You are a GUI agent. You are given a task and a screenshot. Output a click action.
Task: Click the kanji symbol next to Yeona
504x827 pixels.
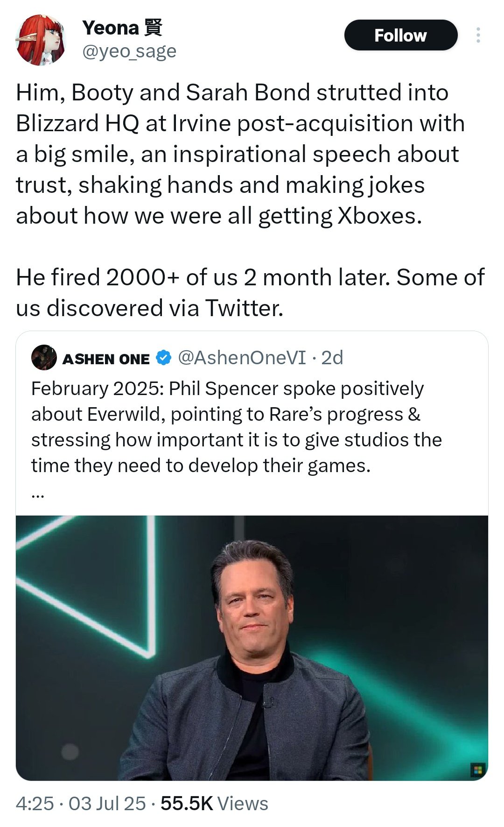153,28
